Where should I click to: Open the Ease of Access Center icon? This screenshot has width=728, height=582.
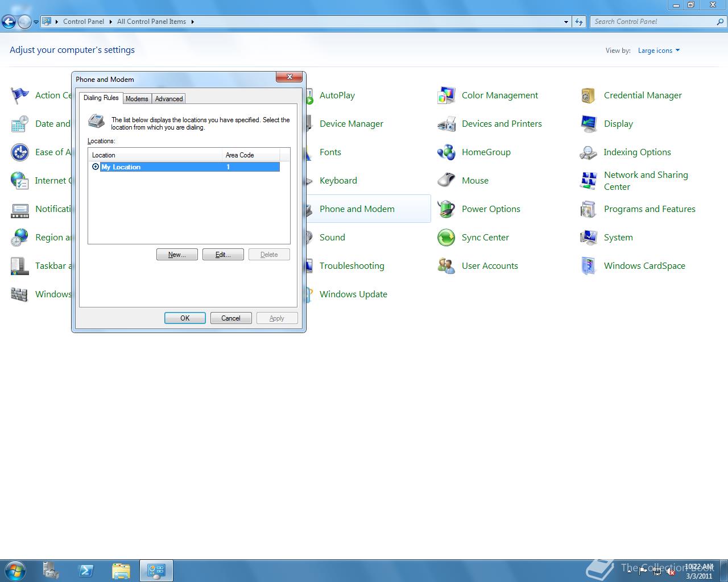coord(20,152)
